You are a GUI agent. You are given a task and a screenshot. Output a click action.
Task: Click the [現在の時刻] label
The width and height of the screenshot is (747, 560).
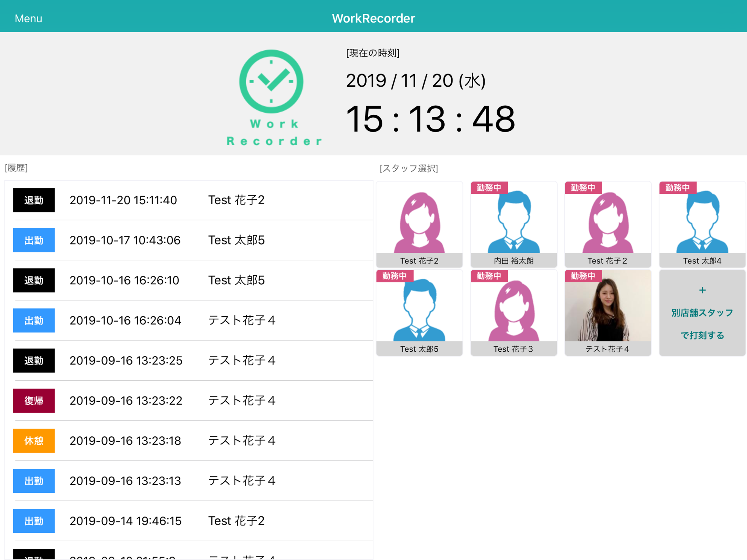373,53
